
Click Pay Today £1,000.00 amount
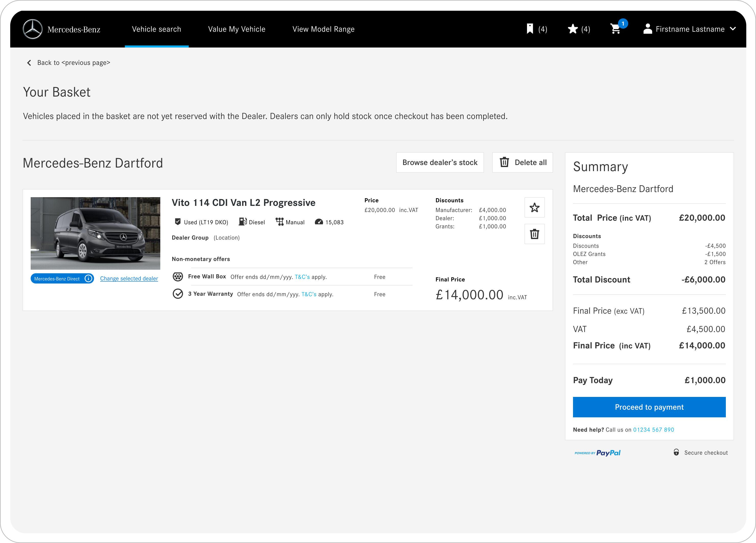(x=705, y=380)
